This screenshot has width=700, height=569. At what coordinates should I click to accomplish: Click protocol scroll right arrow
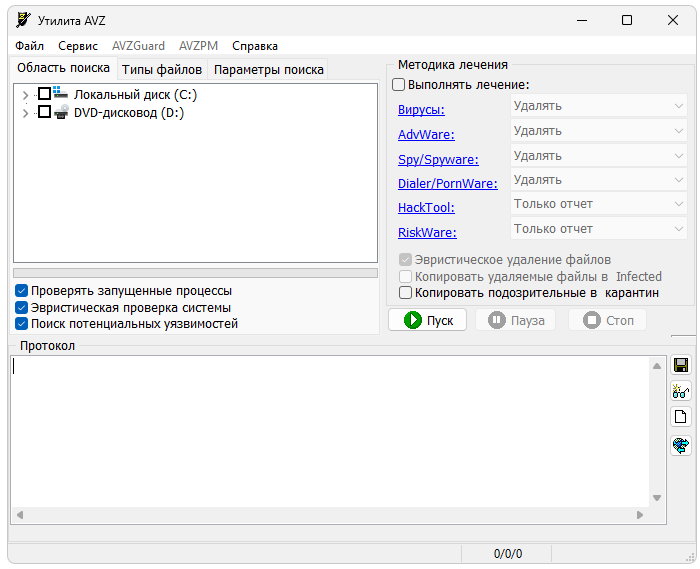coord(640,515)
